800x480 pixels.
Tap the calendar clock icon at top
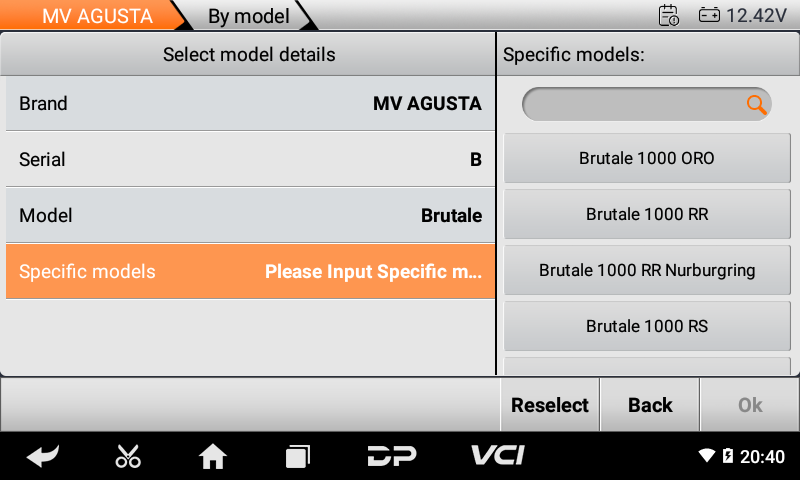668,15
